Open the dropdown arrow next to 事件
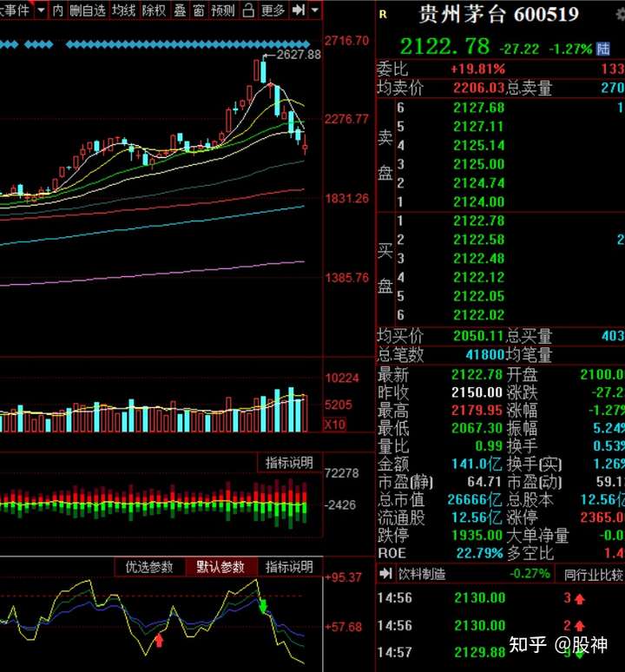Image resolution: width=625 pixels, height=672 pixels. (41, 10)
